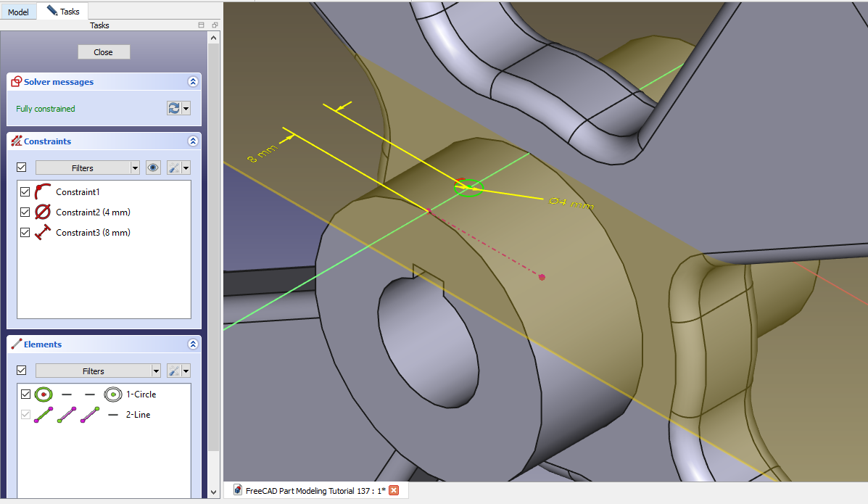868x504 pixels.
Task: Switch to the Model tab
Action: click(18, 12)
